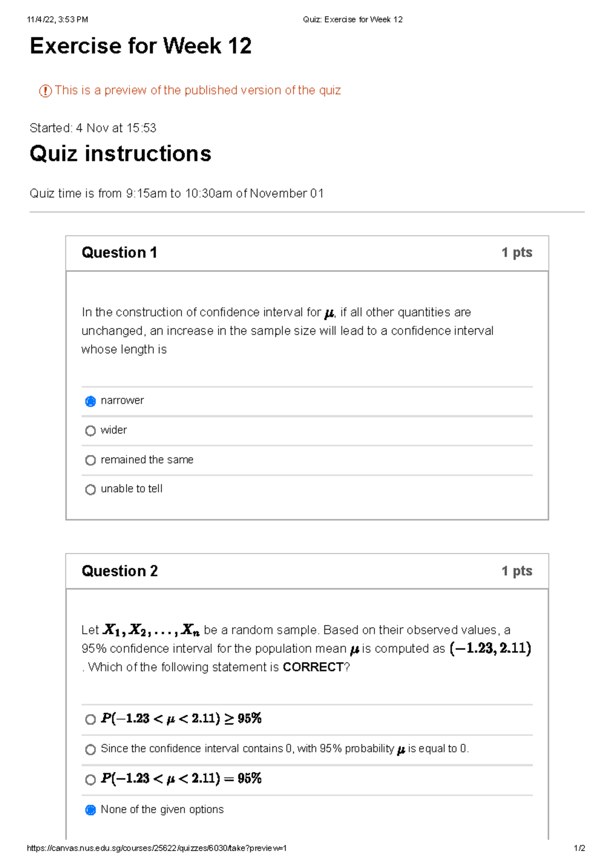This screenshot has height=868, width=613.
Task: Select the "narrower" answer option
Action: (x=123, y=400)
